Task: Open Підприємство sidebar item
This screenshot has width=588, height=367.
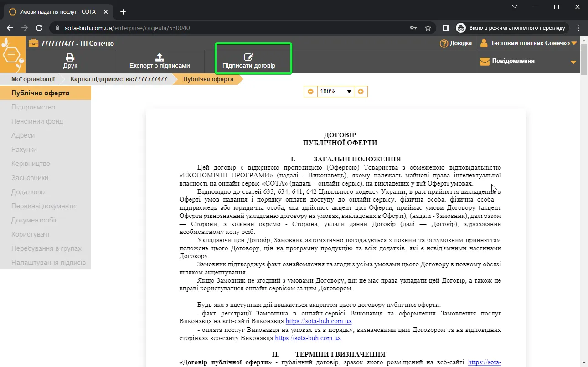Action: pos(46,107)
